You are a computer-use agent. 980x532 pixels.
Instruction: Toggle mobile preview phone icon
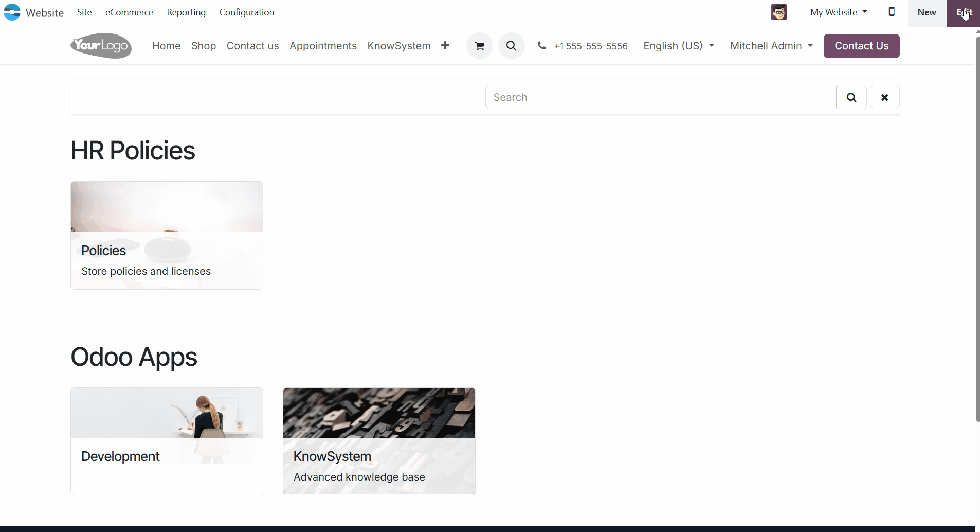892,12
